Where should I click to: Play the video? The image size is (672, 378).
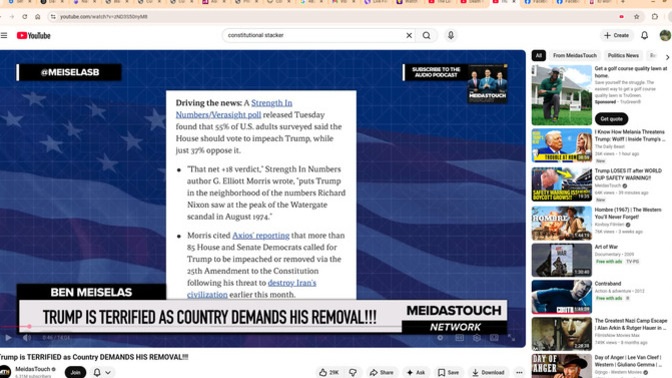pos(8,338)
